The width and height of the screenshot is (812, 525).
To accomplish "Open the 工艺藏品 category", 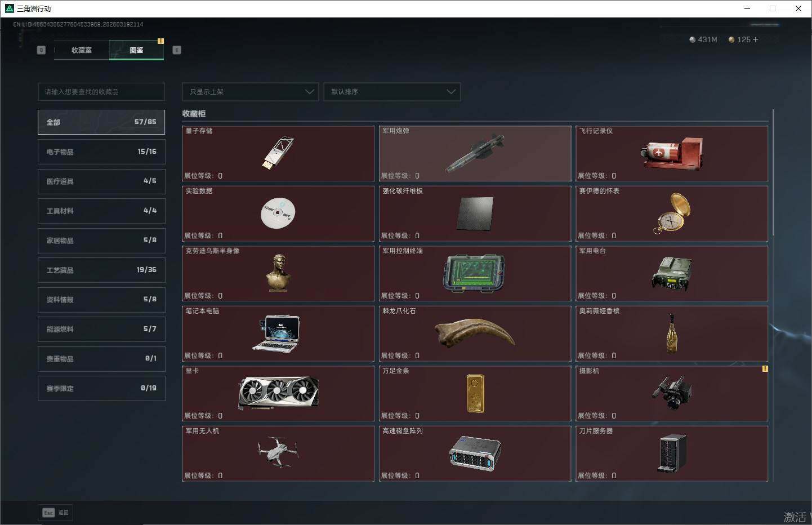I will pyautogui.click(x=101, y=270).
